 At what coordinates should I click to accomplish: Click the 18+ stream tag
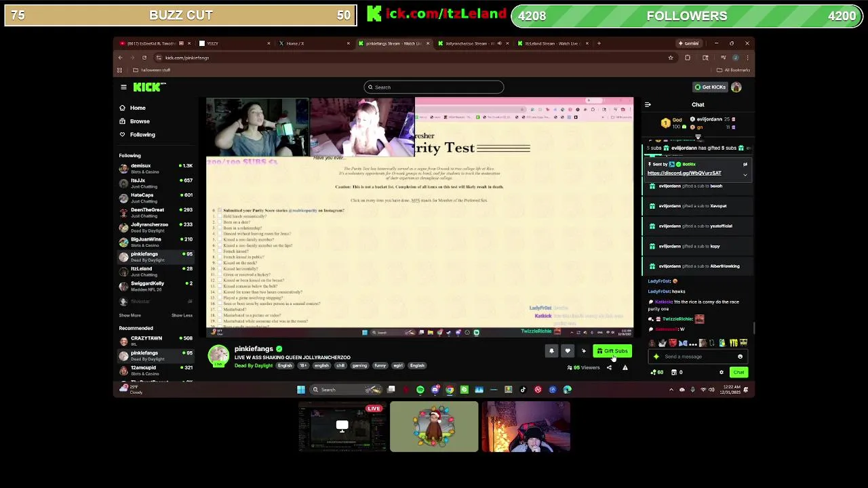coord(303,365)
